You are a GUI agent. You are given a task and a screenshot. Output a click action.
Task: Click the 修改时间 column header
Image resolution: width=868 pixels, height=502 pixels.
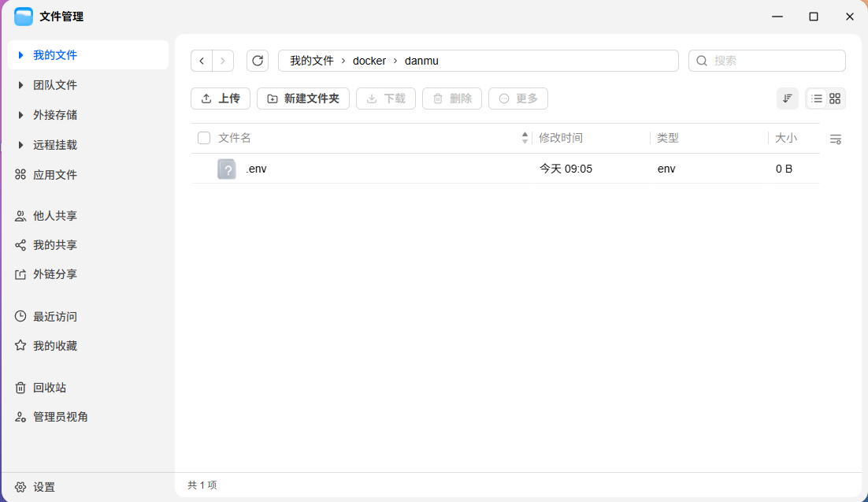pos(561,138)
